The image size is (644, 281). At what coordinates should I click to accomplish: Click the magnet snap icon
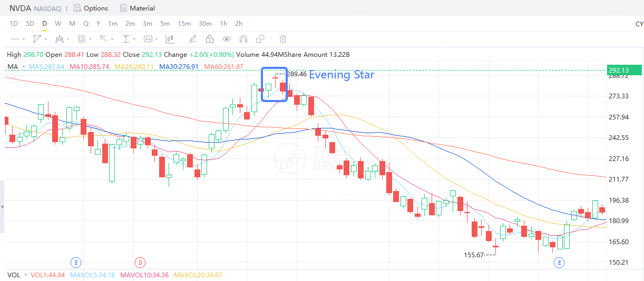243,39
